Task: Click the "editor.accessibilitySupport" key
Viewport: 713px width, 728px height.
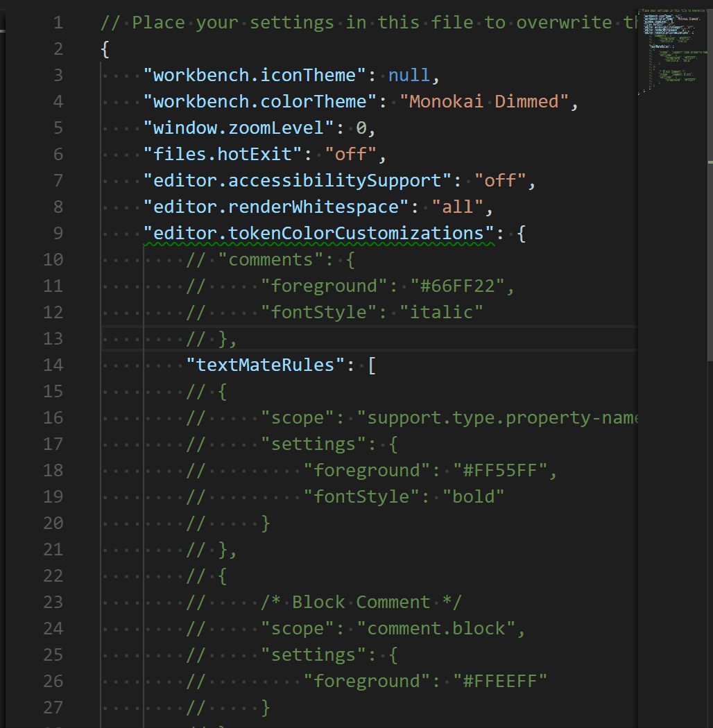Action: coord(298,181)
